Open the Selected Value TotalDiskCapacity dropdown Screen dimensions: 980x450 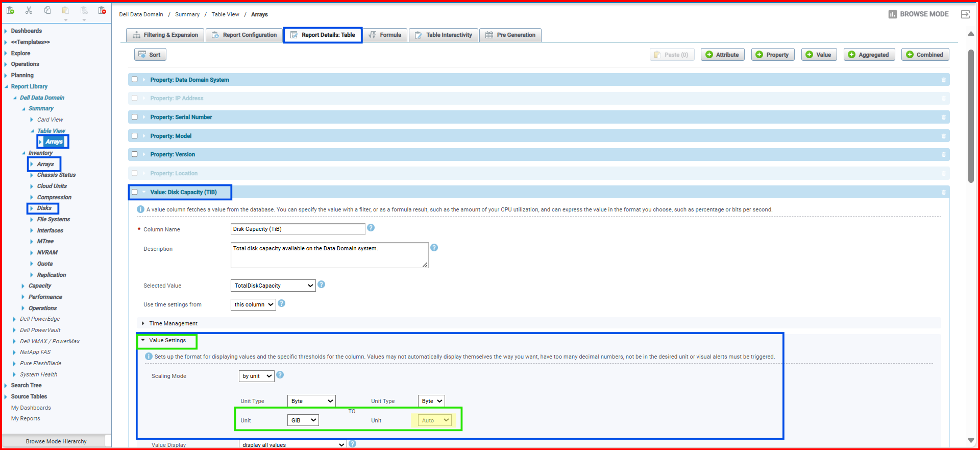click(273, 286)
